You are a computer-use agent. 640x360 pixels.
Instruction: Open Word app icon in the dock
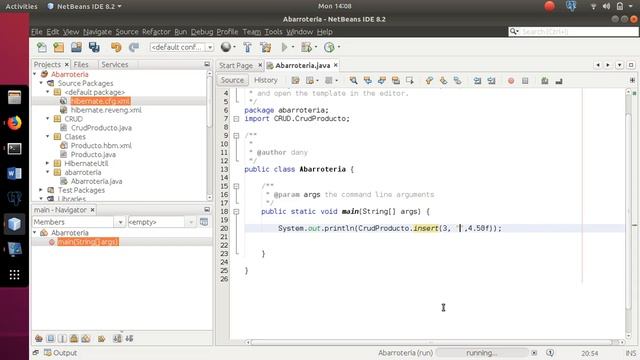(15, 173)
